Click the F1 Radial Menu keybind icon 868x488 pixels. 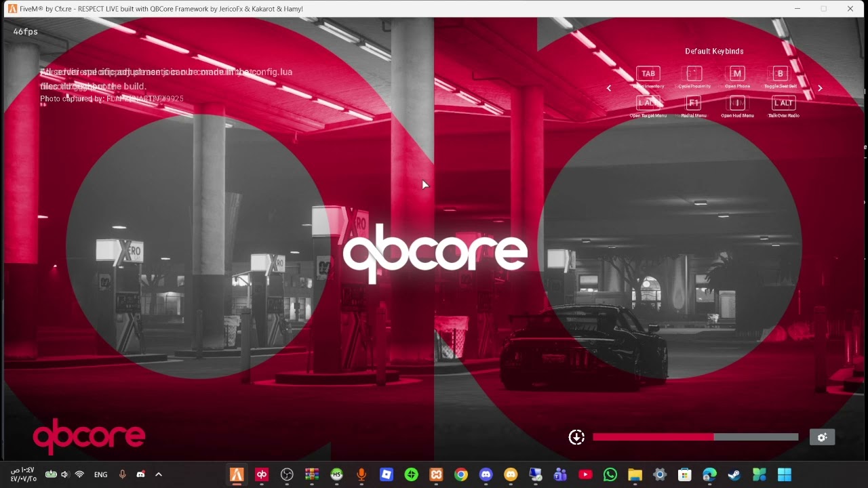pos(693,103)
